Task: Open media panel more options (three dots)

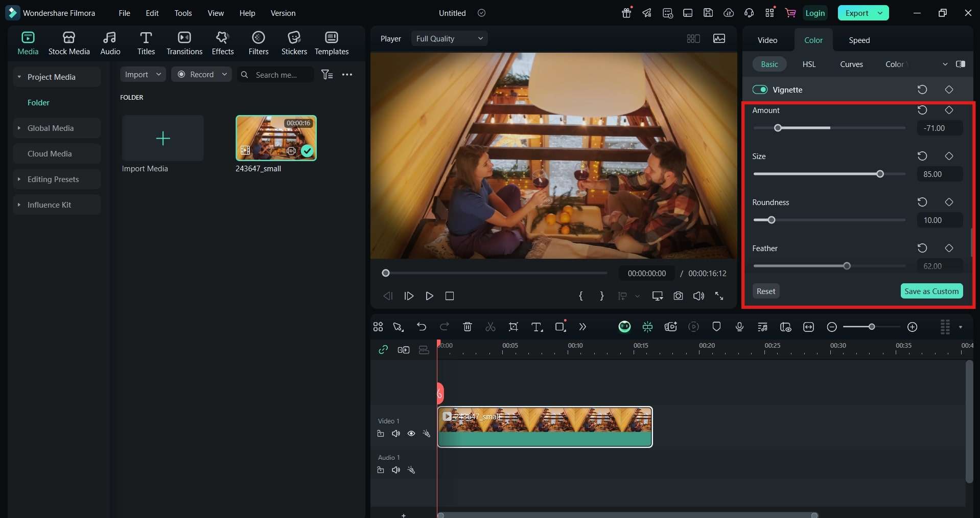Action: tap(347, 75)
